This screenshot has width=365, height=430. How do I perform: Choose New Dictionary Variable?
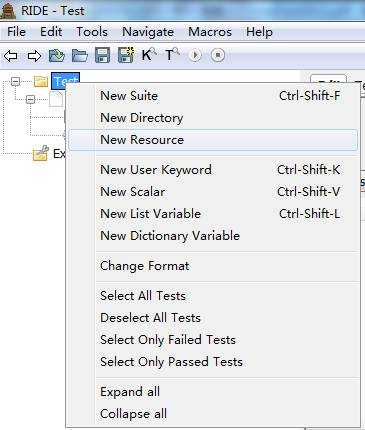point(213,236)
